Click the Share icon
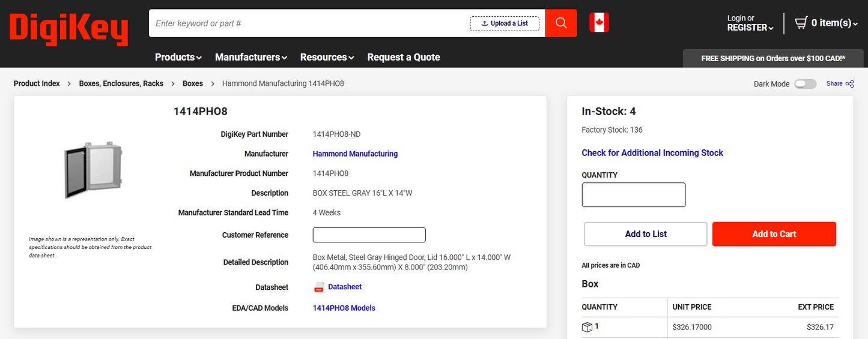Screen dimensions: 868x339 pyautogui.click(x=850, y=84)
